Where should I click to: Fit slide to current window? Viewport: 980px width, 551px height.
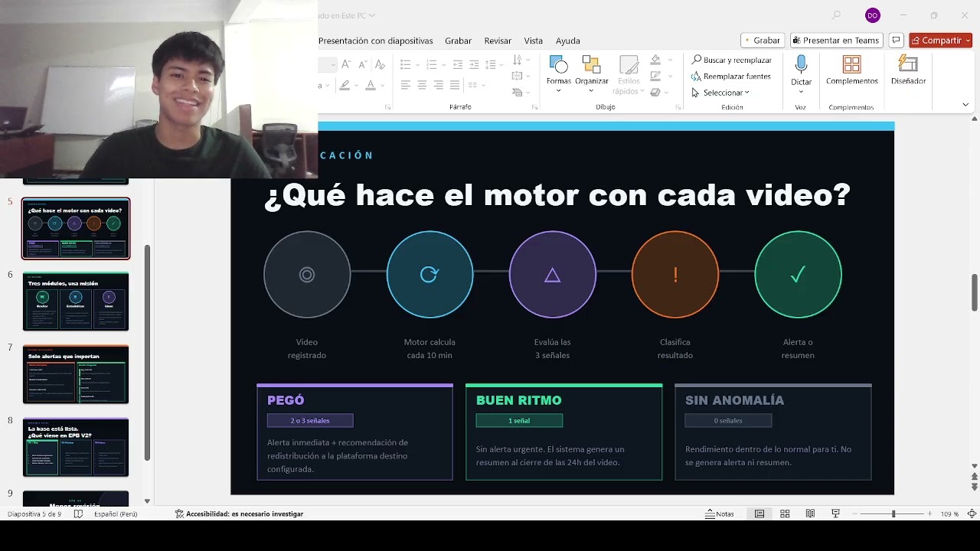[x=972, y=514]
